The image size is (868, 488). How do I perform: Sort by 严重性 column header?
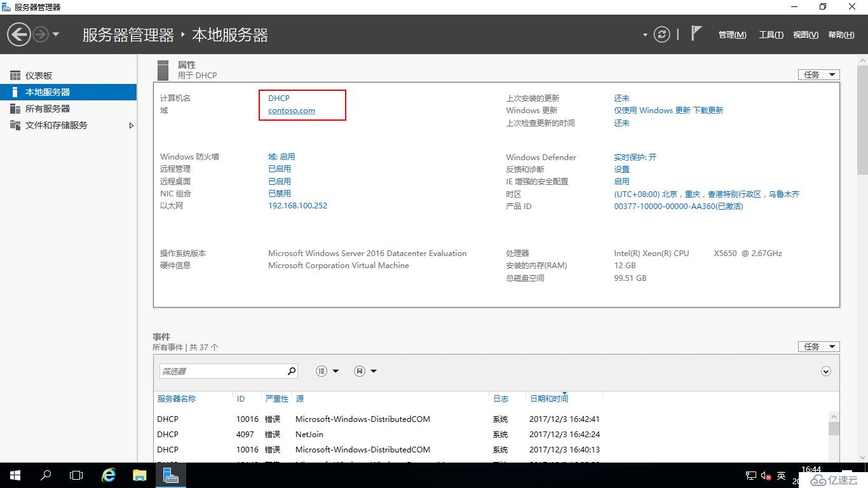(x=277, y=398)
